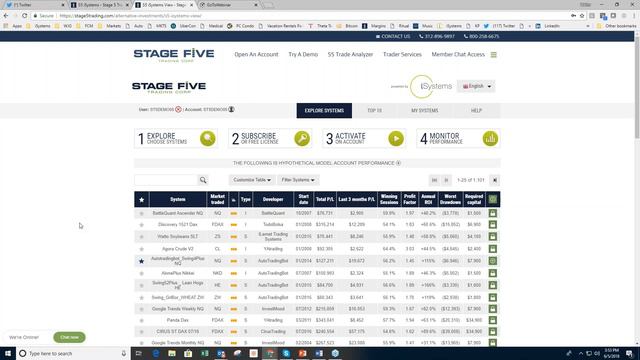This screenshot has width=640, height=360.
Task: Open the Filter Systems dropdown
Action: coord(298,180)
